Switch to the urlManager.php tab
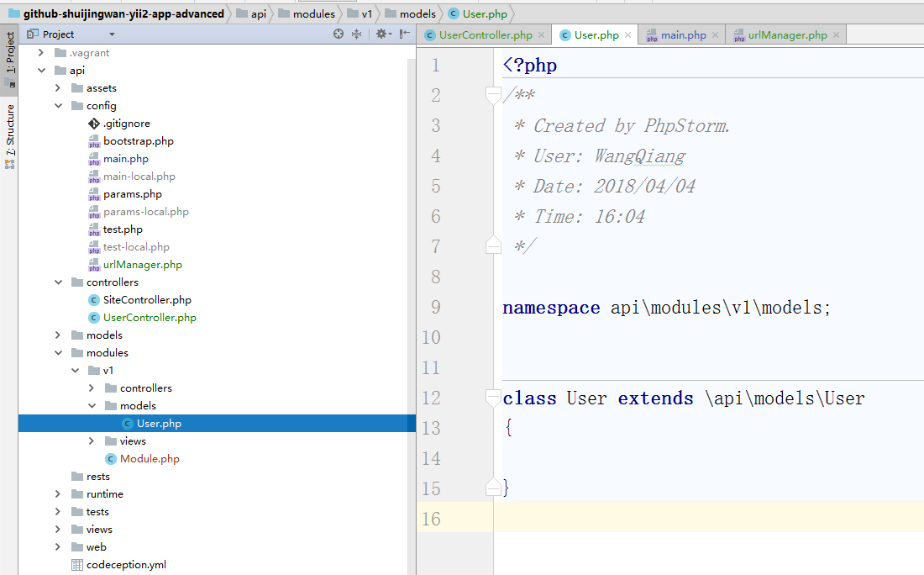Image resolution: width=924 pixels, height=575 pixels. pos(787,35)
